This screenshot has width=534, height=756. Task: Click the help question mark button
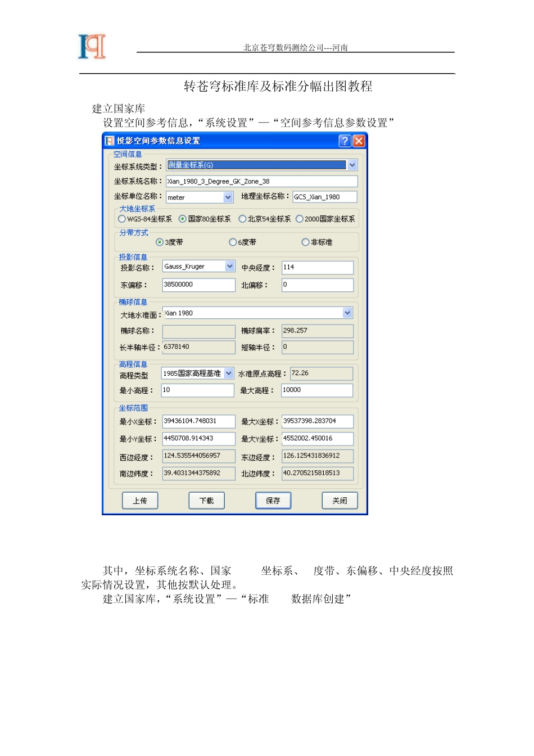[x=345, y=141]
